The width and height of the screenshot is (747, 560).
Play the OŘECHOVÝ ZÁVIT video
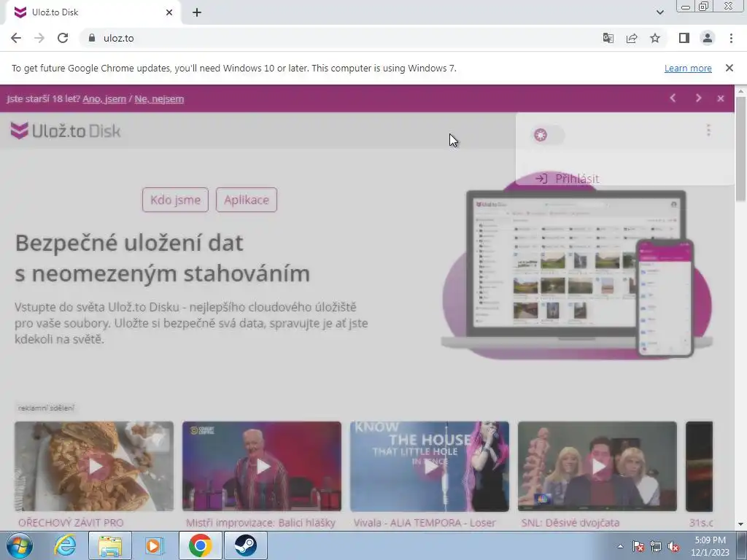click(94, 466)
